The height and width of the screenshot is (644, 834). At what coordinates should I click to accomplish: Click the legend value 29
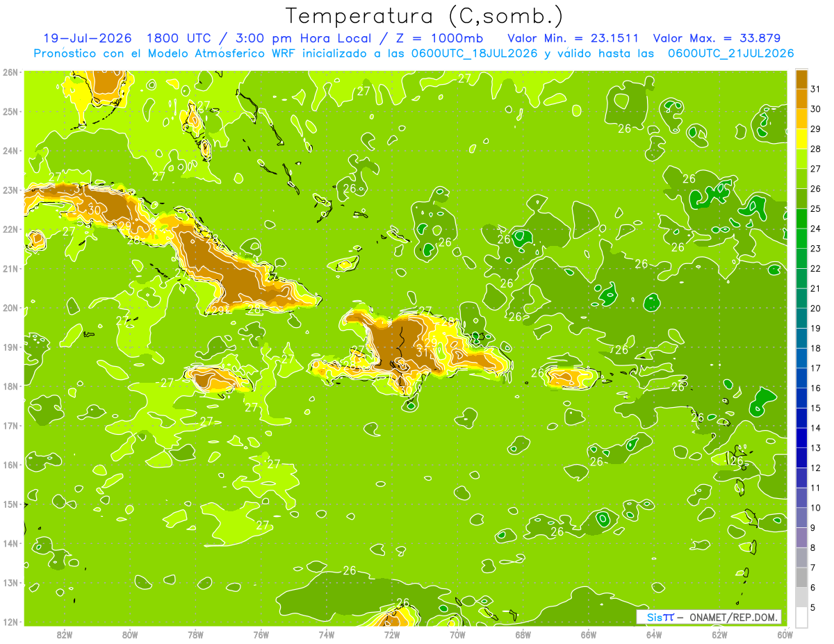point(817,129)
